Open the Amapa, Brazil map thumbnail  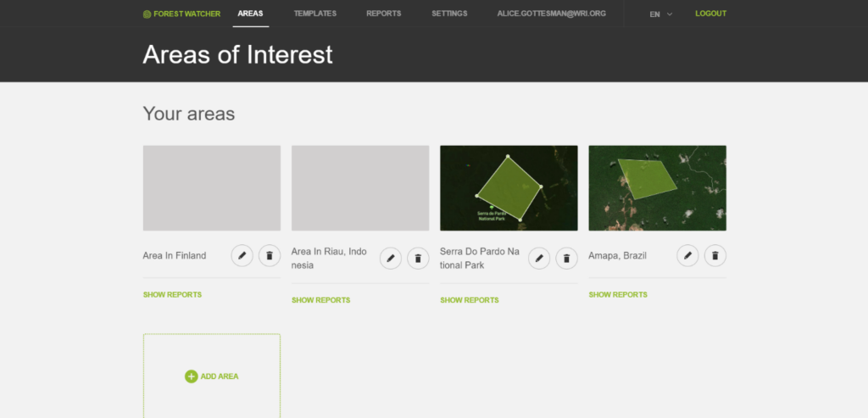[x=657, y=188]
